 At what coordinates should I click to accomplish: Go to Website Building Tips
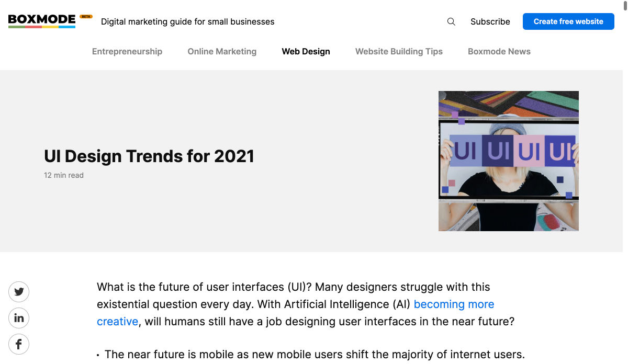coord(399,51)
